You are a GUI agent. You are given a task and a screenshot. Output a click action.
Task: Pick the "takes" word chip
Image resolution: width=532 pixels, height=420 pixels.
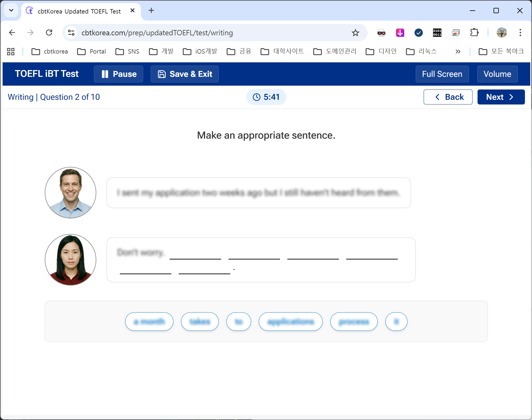(200, 321)
